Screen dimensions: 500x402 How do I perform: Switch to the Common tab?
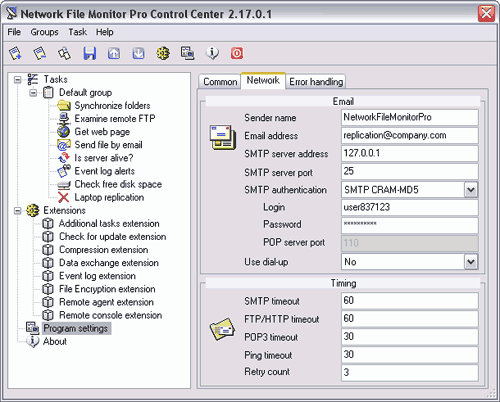pyautogui.click(x=220, y=82)
